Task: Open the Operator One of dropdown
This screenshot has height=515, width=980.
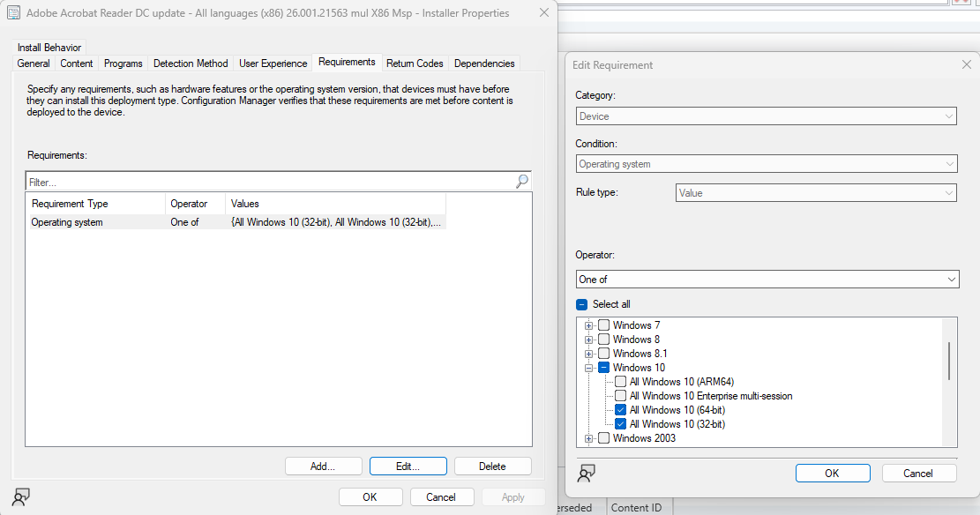Action: coord(767,280)
